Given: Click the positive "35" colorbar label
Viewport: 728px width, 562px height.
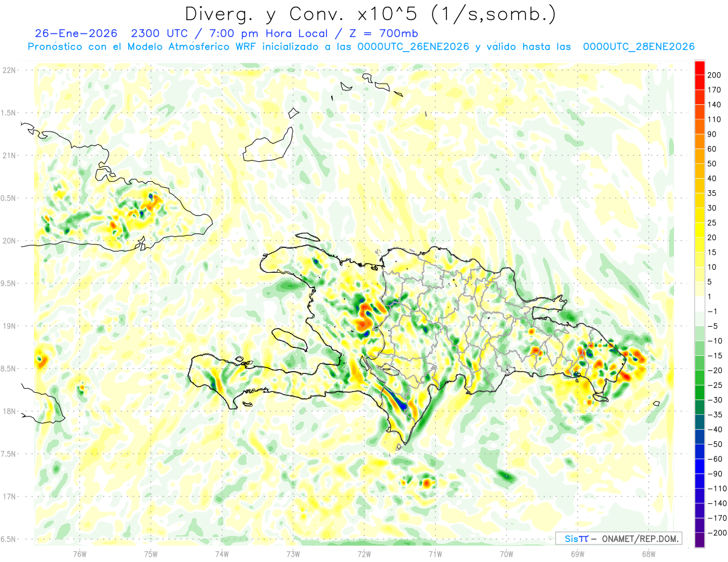Looking at the screenshot, I should point(713,193).
